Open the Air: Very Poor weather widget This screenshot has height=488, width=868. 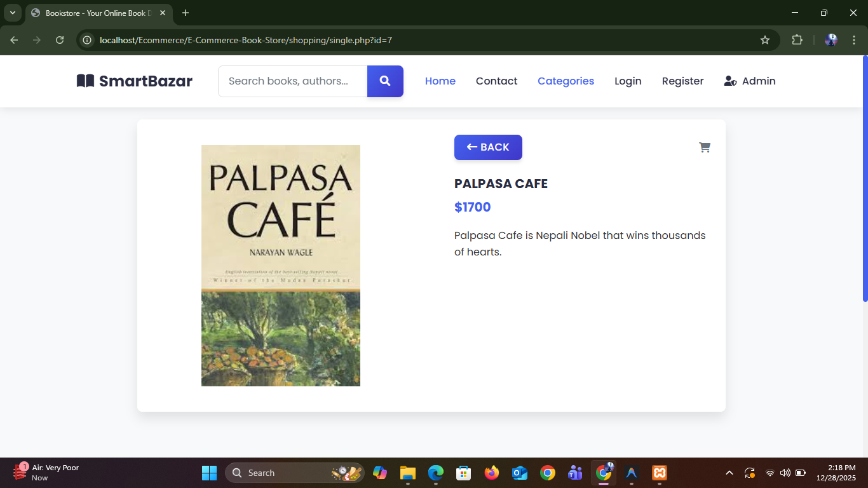pyautogui.click(x=46, y=473)
